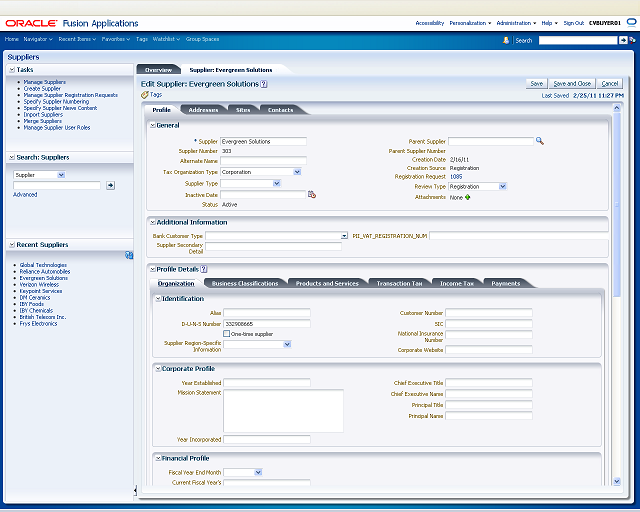Open the Supplier Type dropdown
The width and height of the screenshot is (640, 512).
(277, 183)
